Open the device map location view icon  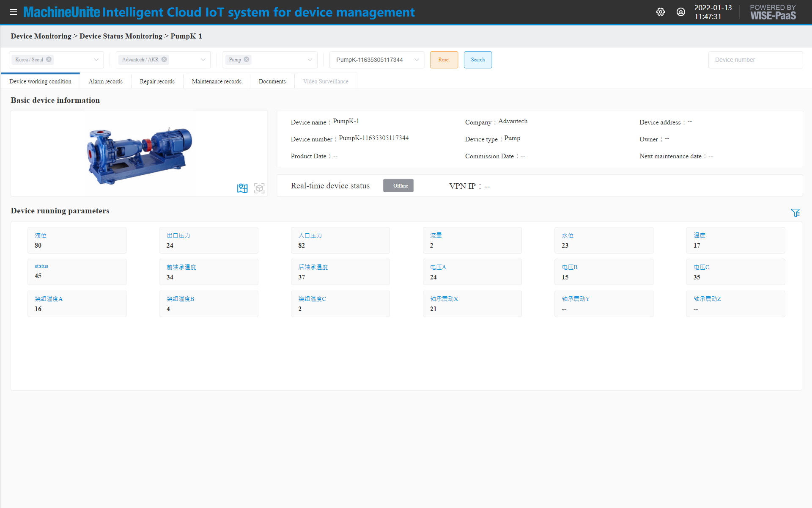(x=242, y=188)
